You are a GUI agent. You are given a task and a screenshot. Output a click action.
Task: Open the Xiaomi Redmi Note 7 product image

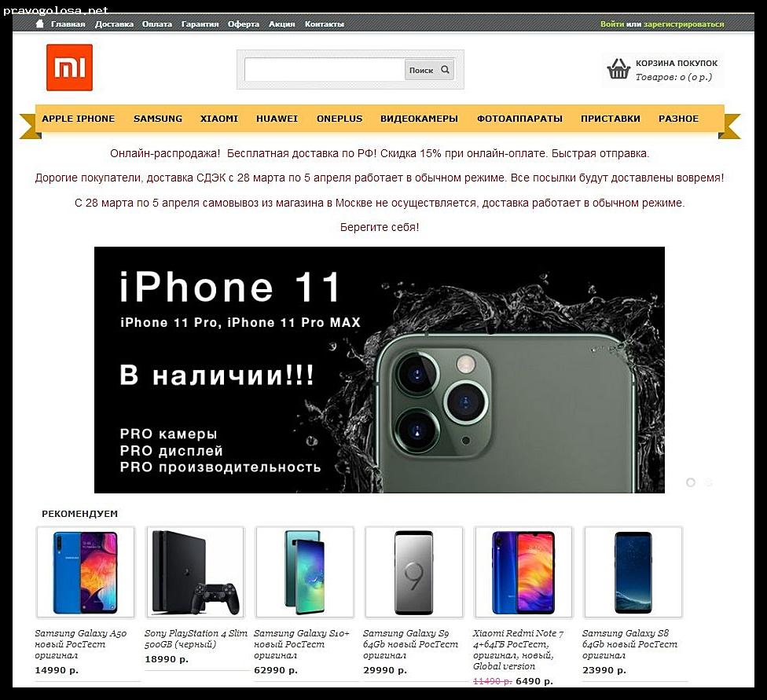click(523, 572)
